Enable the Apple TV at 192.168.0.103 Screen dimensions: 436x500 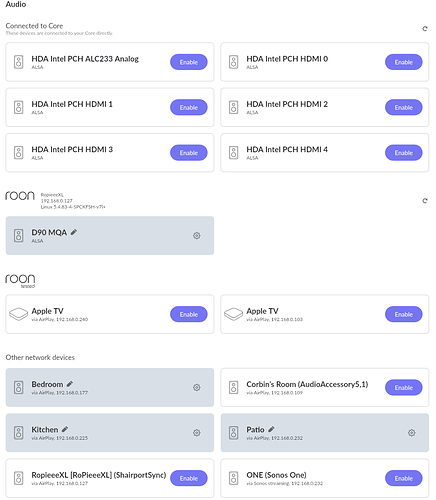404,314
